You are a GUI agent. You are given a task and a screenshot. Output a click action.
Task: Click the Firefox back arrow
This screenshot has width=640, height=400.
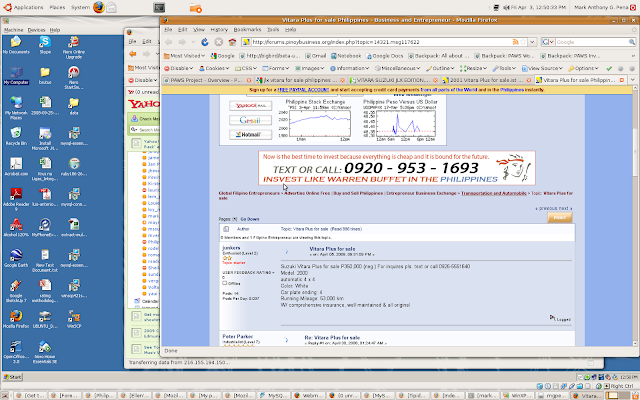168,42
